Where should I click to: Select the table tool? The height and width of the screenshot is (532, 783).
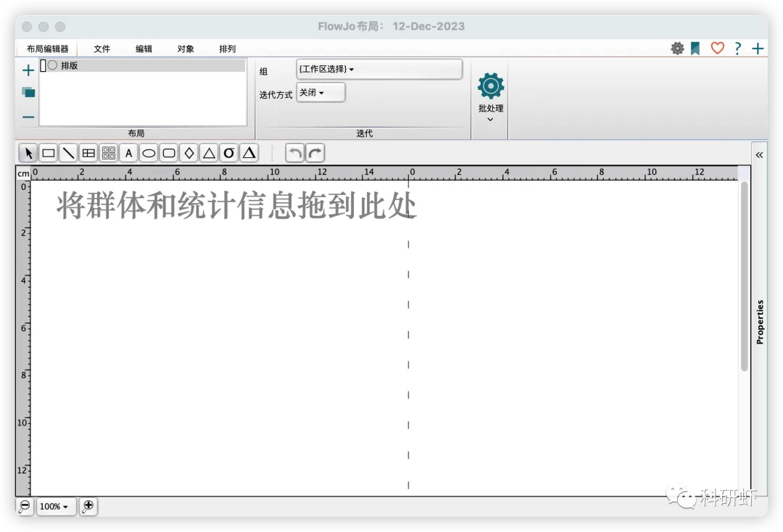pyautogui.click(x=88, y=153)
